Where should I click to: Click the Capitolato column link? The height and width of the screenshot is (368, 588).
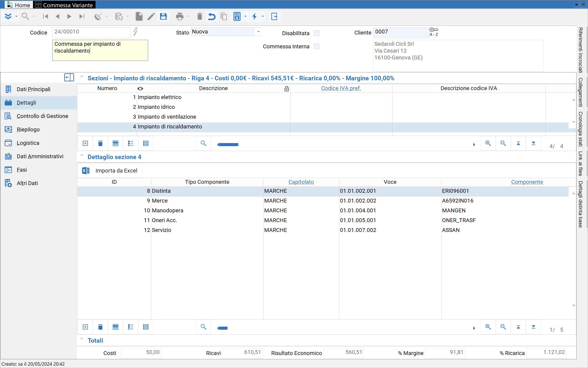301,182
